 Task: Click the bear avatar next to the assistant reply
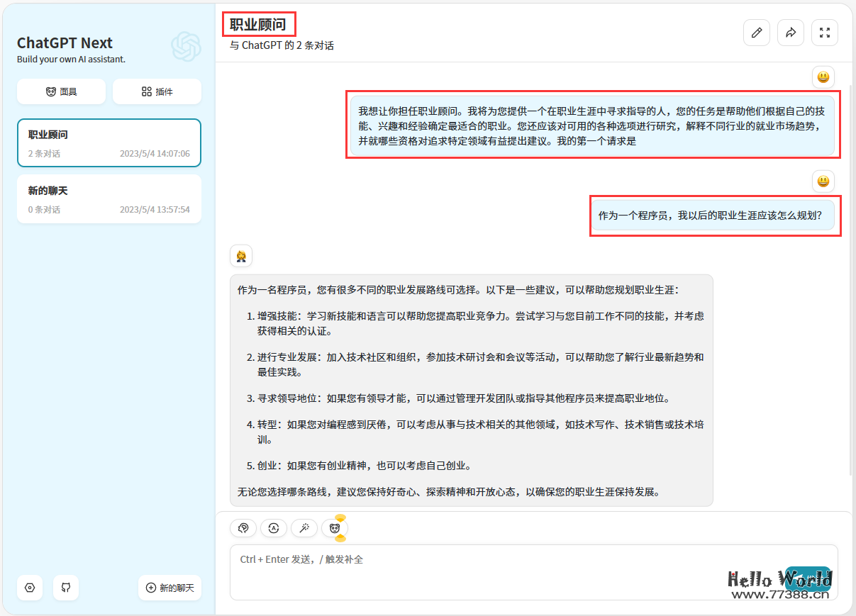[x=241, y=256]
